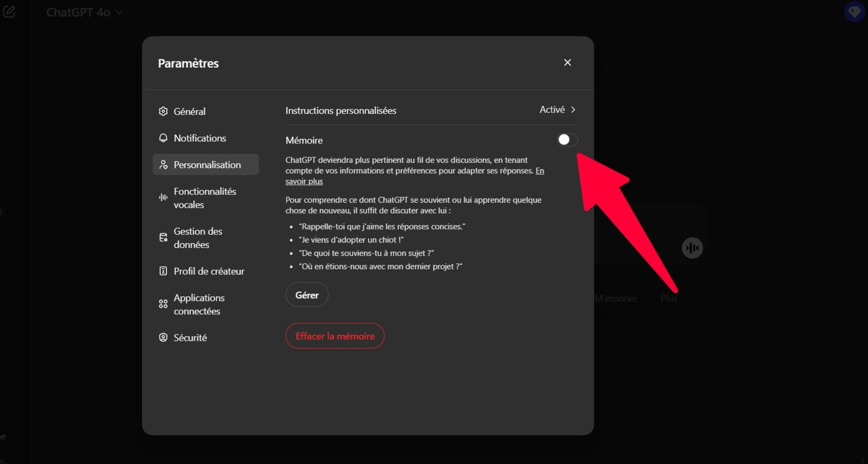Open Instructions personnalisées Activé setting
This screenshot has width=868, height=464.
pyautogui.click(x=552, y=110)
